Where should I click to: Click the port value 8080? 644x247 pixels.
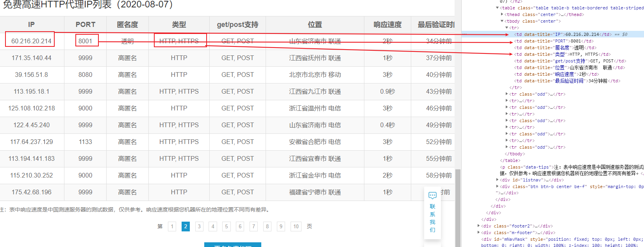pyautogui.click(x=85, y=75)
